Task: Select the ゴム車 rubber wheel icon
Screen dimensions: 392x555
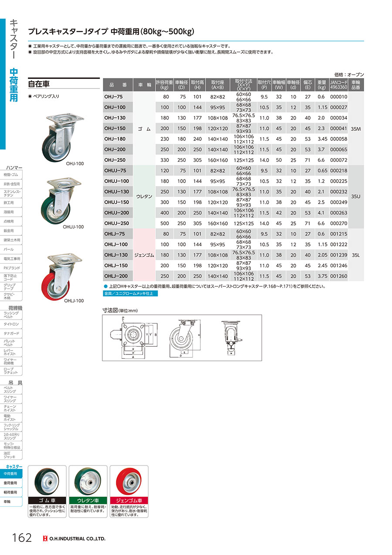Action: pos(47,483)
